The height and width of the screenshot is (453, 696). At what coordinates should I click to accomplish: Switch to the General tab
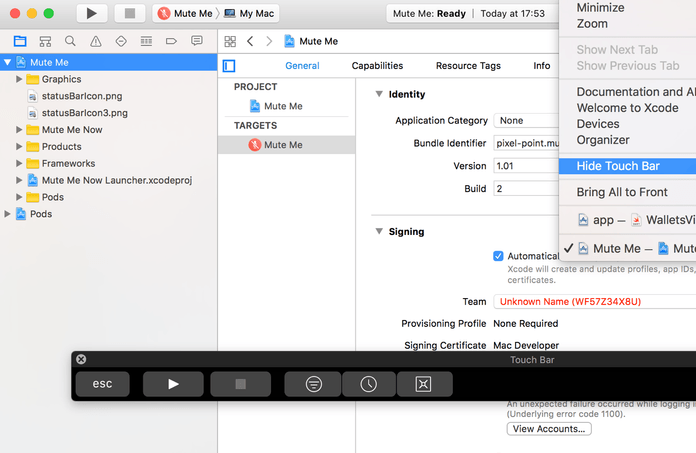302,66
